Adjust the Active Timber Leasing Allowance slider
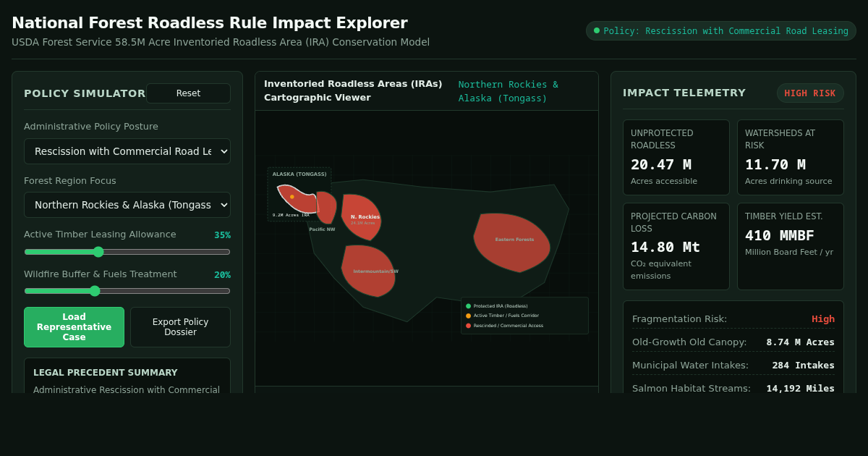Image resolution: width=868 pixels, height=456 pixels. 127,252
